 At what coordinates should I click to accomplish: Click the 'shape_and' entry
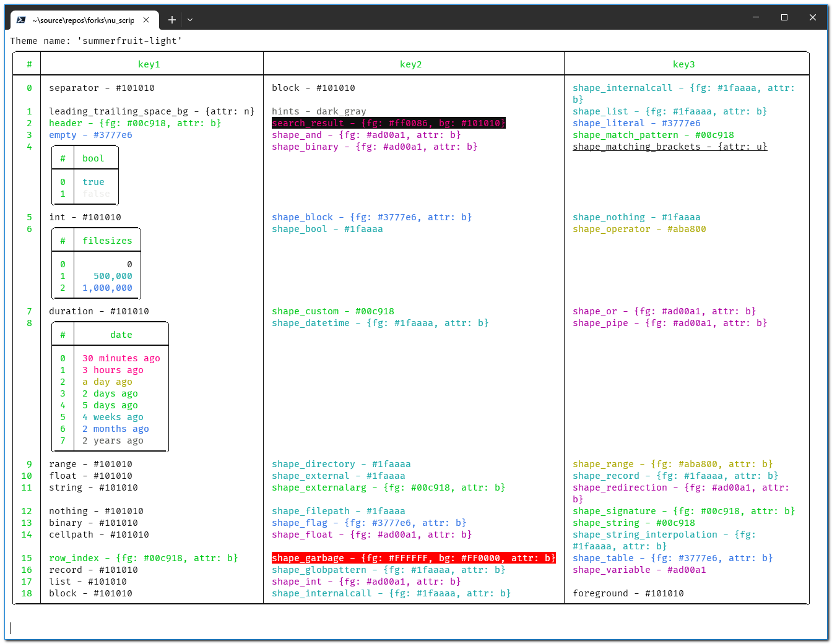[366, 135]
